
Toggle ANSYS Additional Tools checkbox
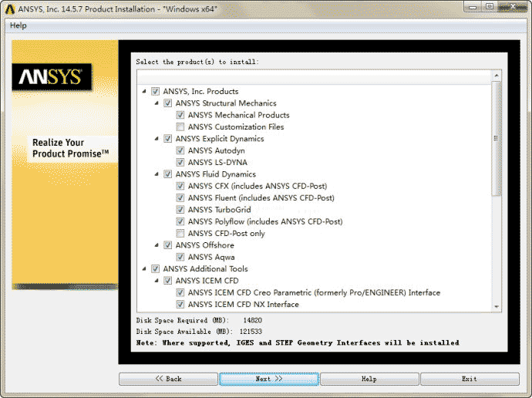156,268
